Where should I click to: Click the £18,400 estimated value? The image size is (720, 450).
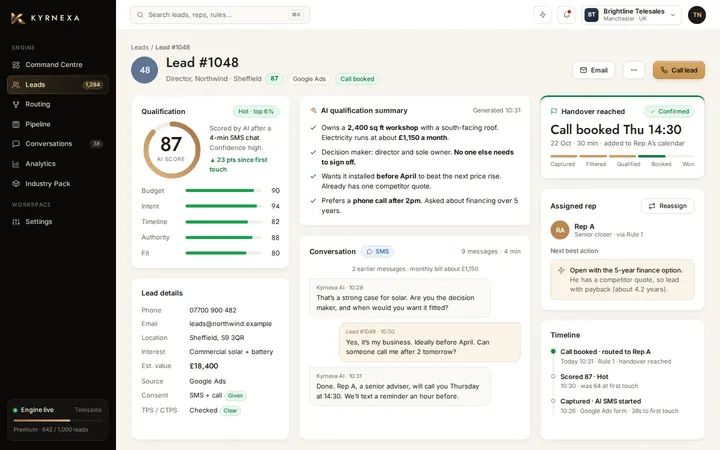point(204,366)
